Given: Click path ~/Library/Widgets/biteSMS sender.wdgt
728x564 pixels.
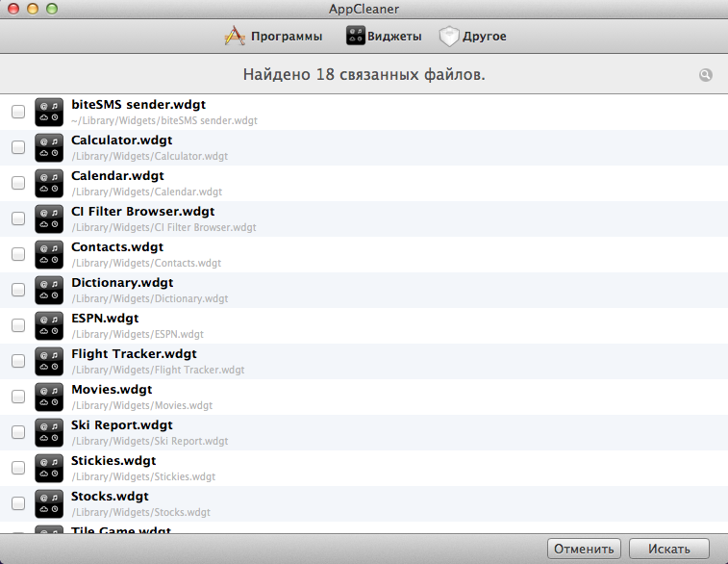Looking at the screenshot, I should coord(164,121).
